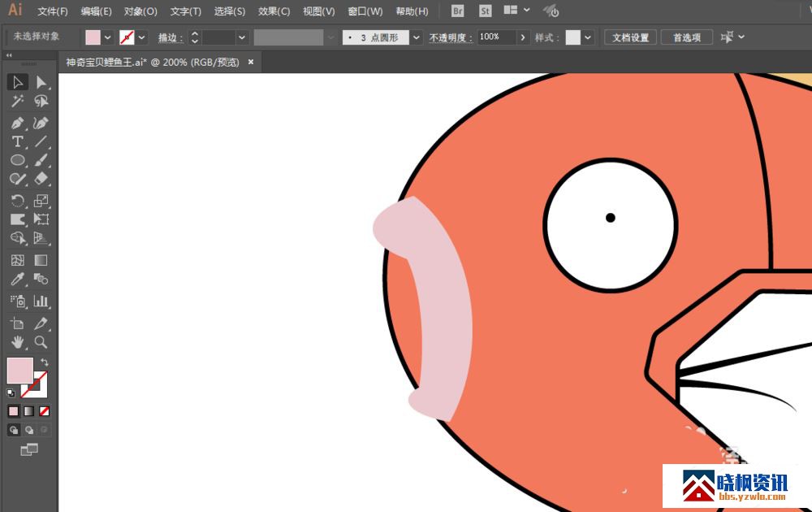Open the 效果(C) menu
Image resolution: width=812 pixels, height=512 pixels.
point(274,11)
